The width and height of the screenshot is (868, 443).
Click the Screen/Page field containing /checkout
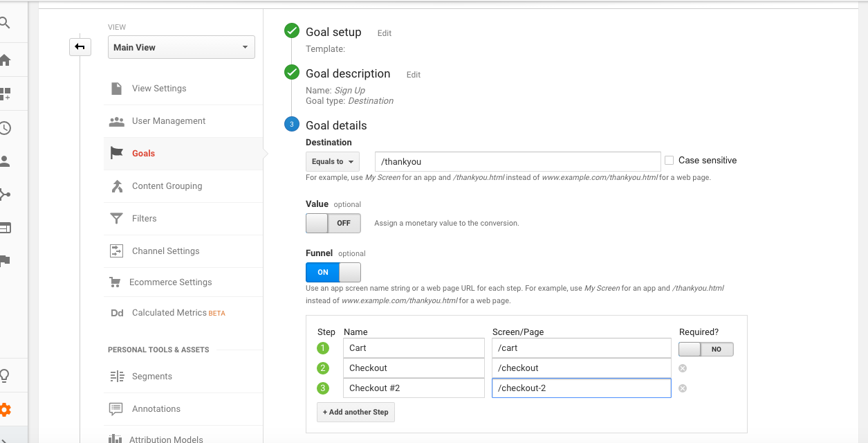[x=582, y=368]
